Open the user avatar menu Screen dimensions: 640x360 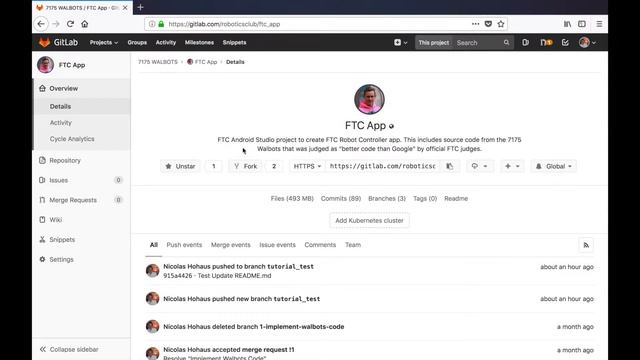pos(587,42)
